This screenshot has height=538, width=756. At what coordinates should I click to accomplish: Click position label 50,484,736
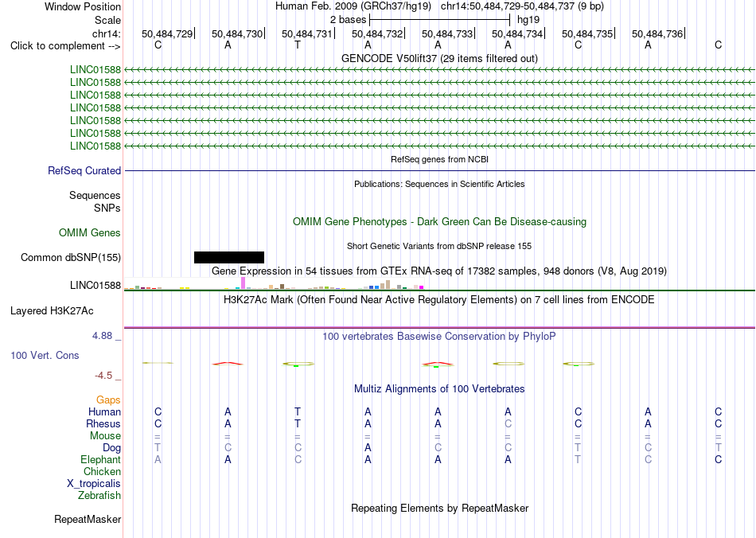point(657,33)
